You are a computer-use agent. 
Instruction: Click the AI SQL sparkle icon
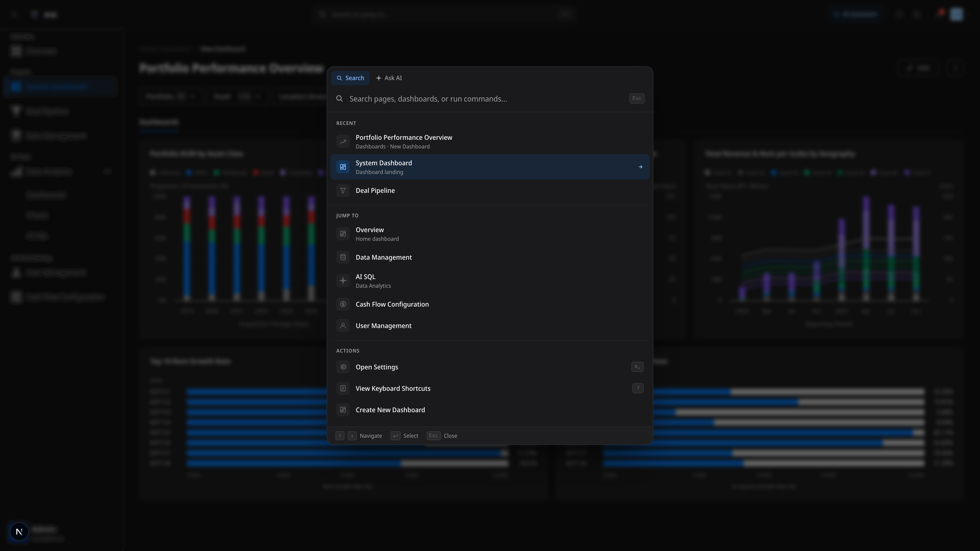click(343, 281)
